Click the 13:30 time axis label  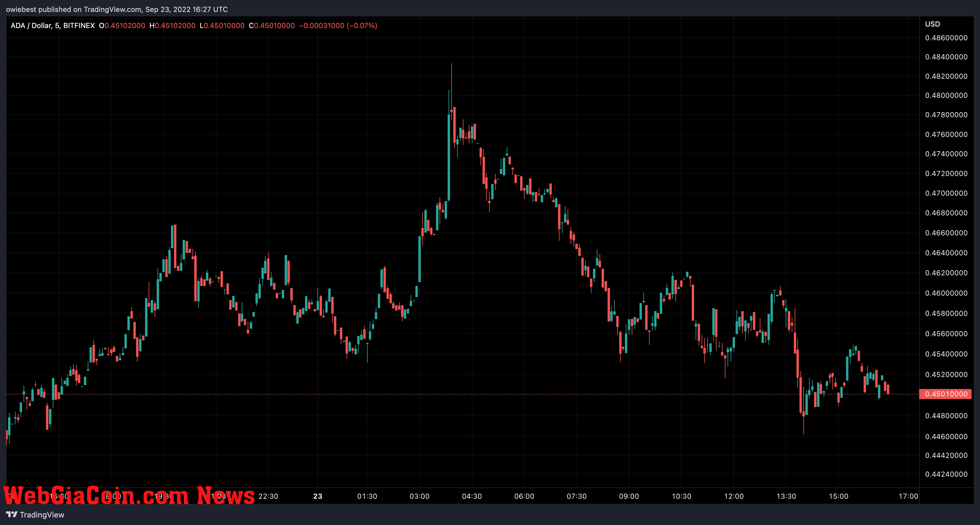coord(786,496)
